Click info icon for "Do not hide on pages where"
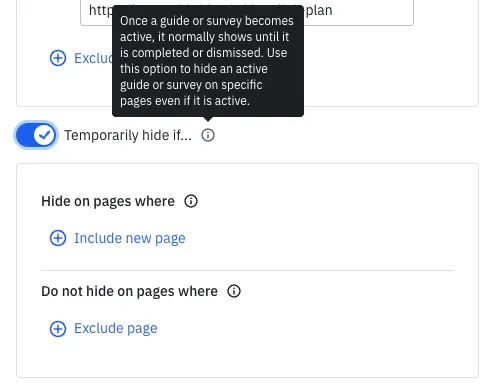Image resolution: width=495 pixels, height=389 pixels. pos(234,291)
